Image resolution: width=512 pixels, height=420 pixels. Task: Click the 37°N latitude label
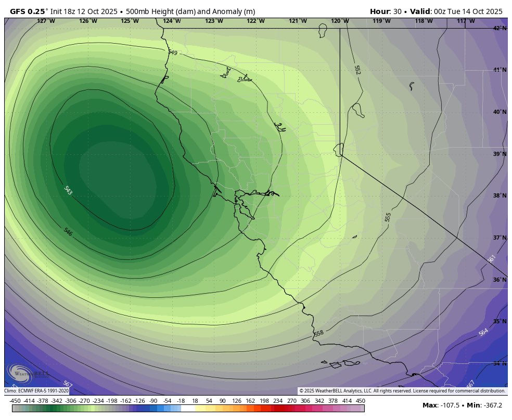(x=500, y=238)
